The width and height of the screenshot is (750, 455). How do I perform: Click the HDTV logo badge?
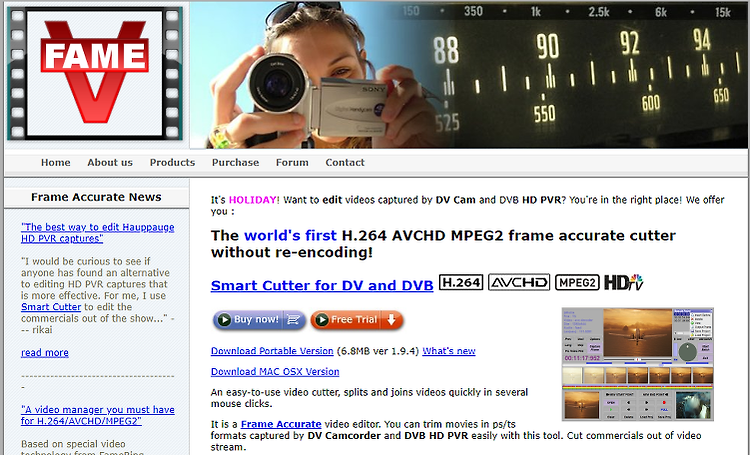tap(624, 282)
